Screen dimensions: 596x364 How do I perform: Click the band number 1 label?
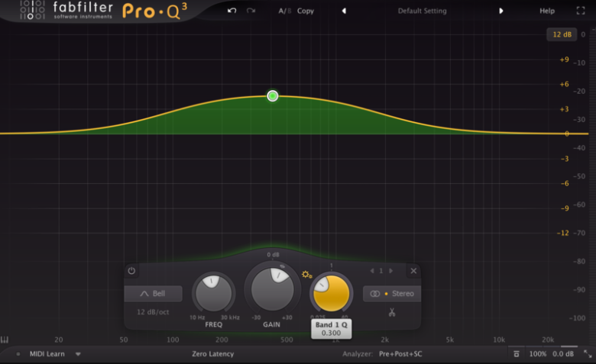[381, 271]
